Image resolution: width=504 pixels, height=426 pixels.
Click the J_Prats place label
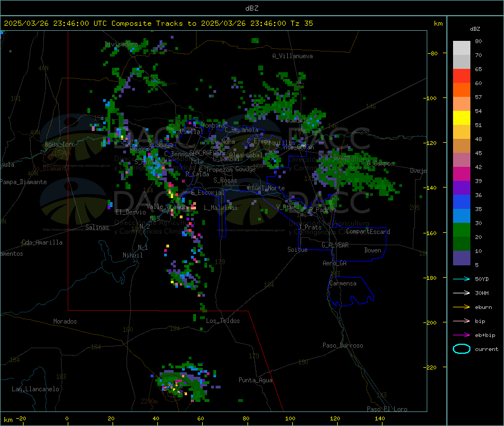[x=310, y=227]
